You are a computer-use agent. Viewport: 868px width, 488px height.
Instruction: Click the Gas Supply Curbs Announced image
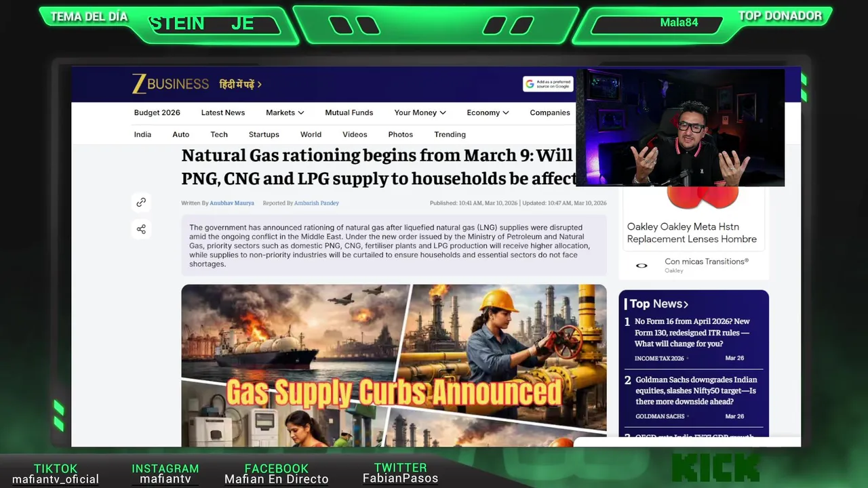[x=394, y=365]
